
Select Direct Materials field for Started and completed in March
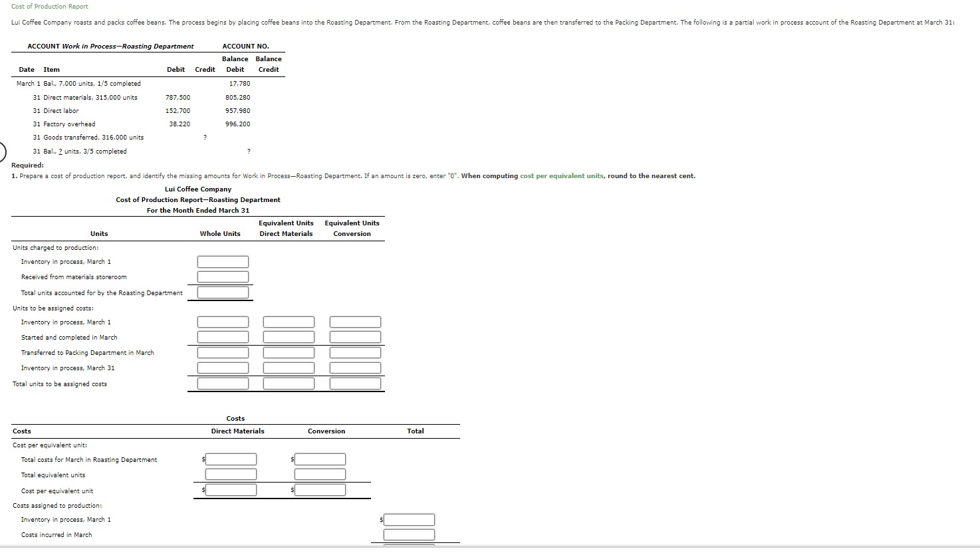289,338
